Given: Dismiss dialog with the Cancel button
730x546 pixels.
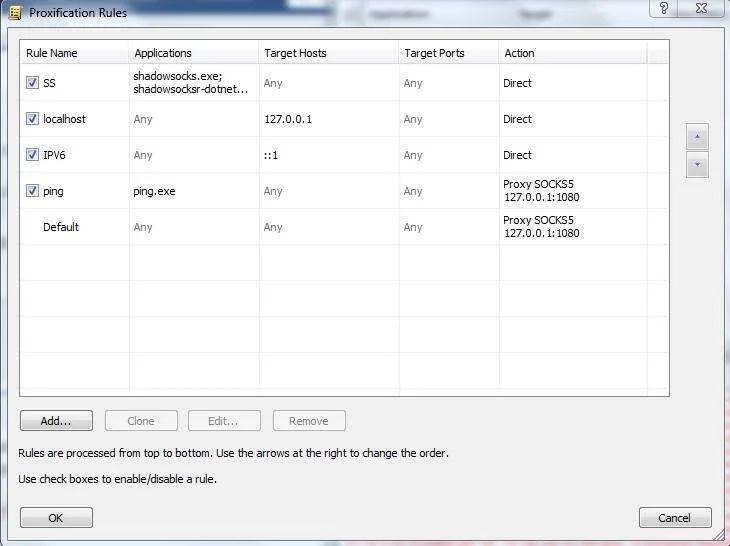Looking at the screenshot, I should coord(675,518).
